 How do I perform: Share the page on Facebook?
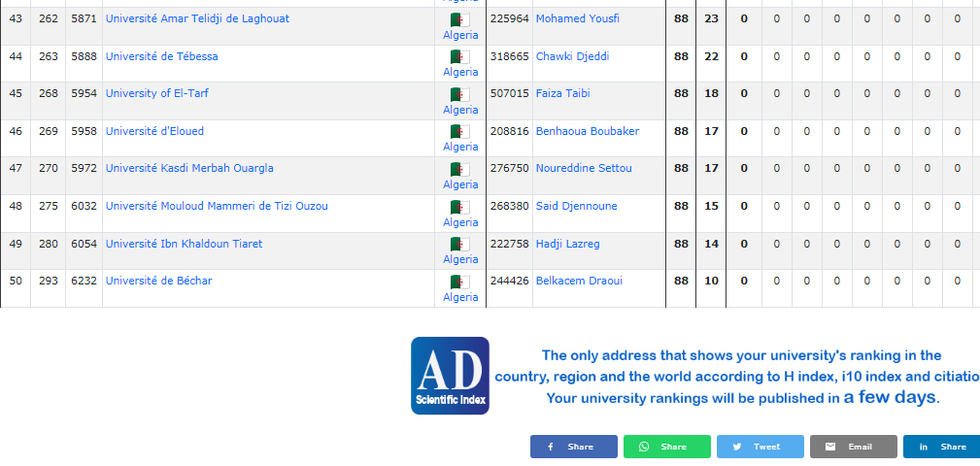click(573, 447)
